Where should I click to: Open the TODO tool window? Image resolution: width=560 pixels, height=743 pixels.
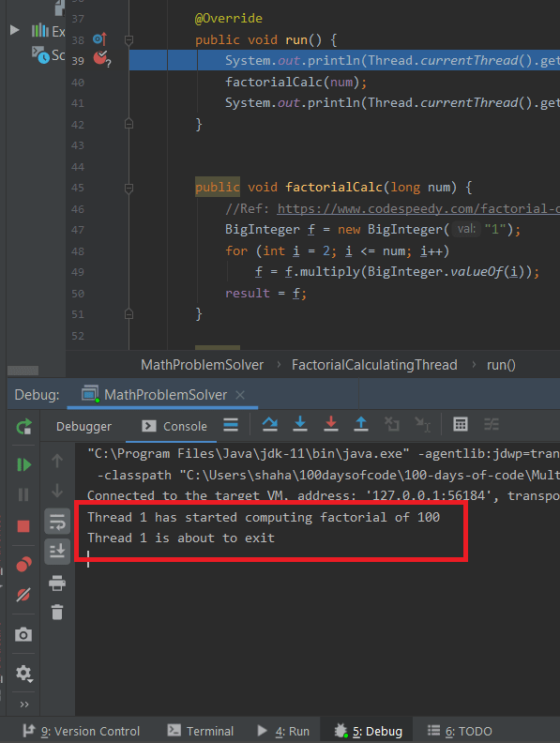point(460,731)
